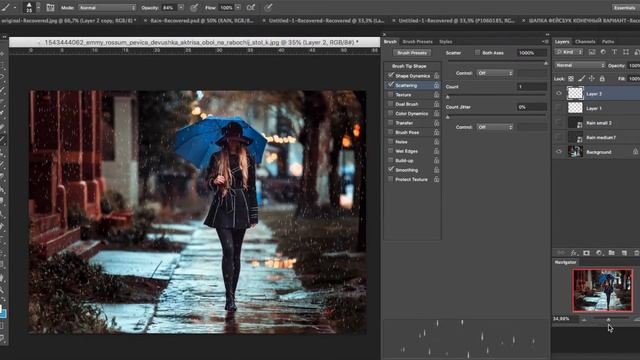The width and height of the screenshot is (640, 360).
Task: Lock transparent pixels icon in Layers
Action: [571, 78]
